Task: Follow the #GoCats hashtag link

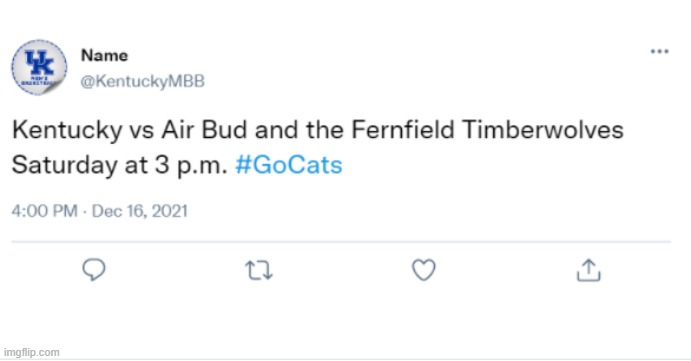Action: click(289, 165)
